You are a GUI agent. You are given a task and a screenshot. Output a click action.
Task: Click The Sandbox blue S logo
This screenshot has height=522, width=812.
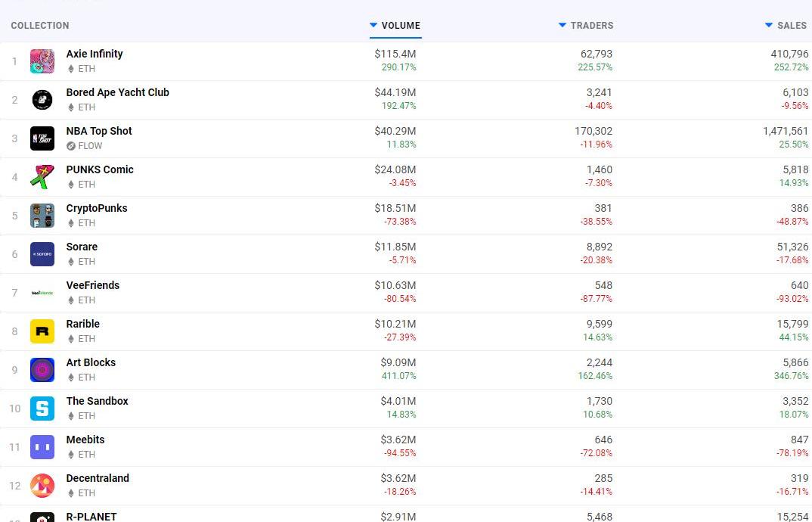tap(42, 409)
